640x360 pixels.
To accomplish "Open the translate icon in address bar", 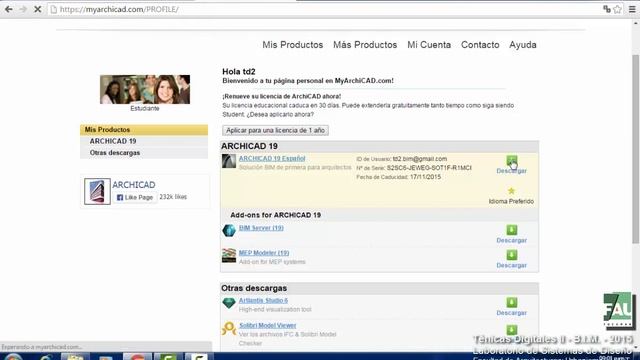I will pyautogui.click(x=607, y=9).
